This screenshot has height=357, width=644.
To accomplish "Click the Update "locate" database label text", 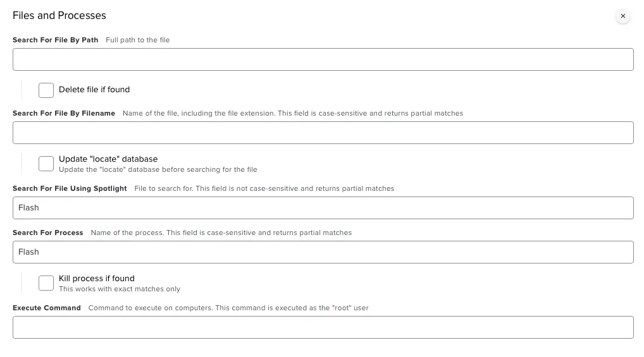I will tap(108, 159).
